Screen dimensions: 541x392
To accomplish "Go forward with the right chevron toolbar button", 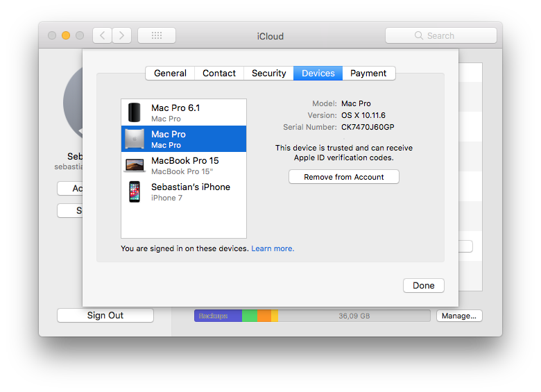I will 121,35.
